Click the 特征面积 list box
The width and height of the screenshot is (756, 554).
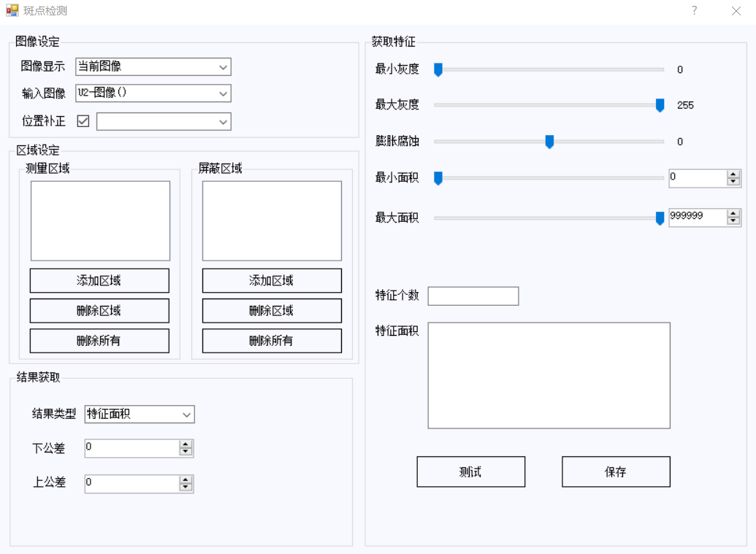tap(549, 375)
